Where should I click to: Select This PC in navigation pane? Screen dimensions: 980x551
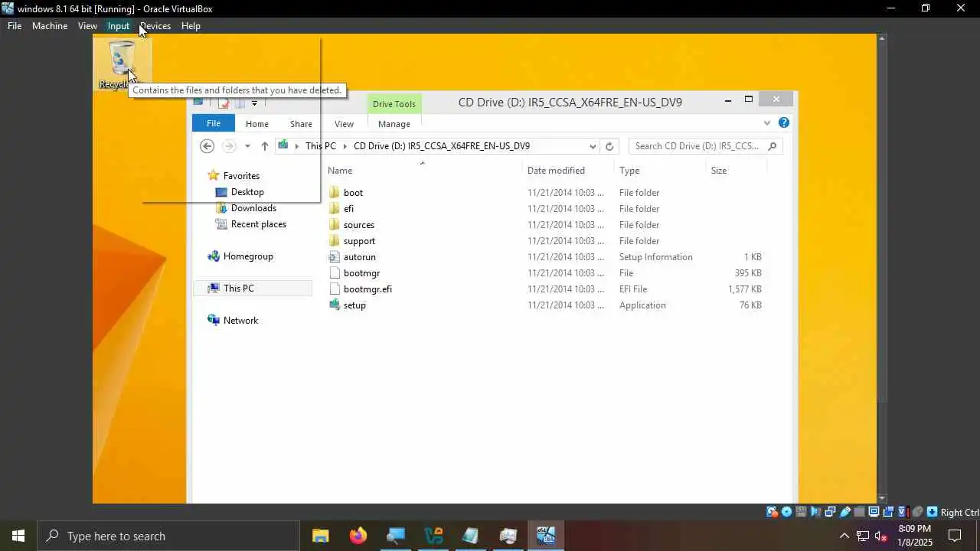click(238, 289)
